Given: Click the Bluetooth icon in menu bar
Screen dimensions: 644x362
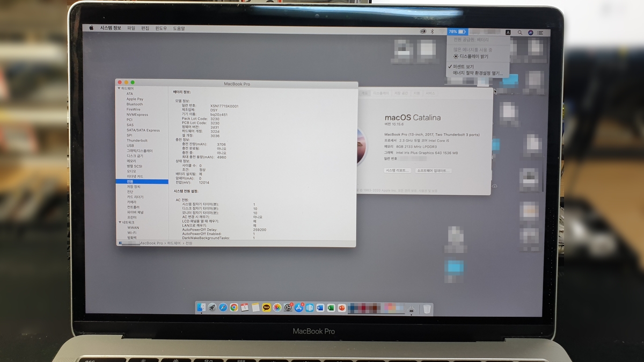Looking at the screenshot, I should (x=432, y=32).
